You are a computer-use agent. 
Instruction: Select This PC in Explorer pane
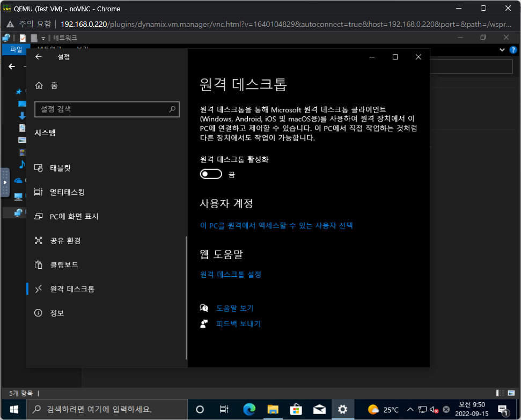click(18, 197)
